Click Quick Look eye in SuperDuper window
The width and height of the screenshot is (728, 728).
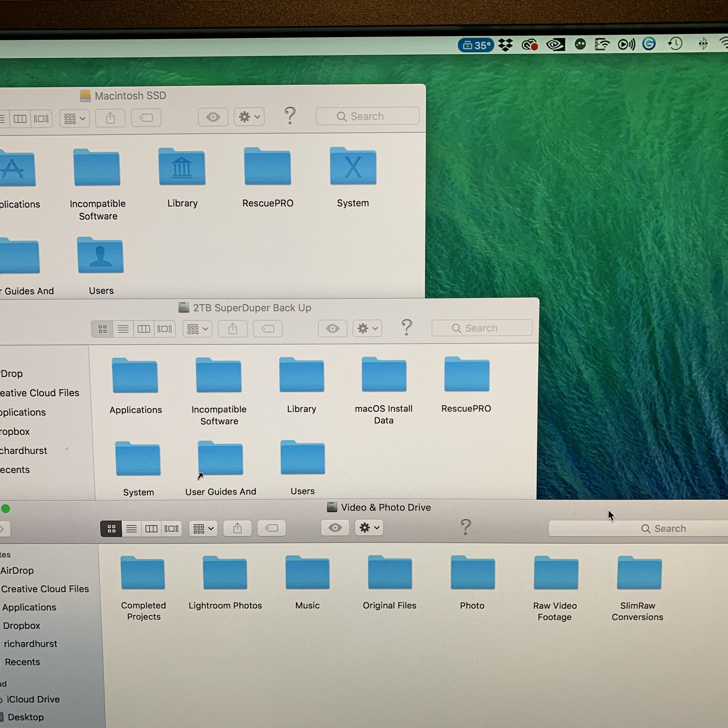332,329
